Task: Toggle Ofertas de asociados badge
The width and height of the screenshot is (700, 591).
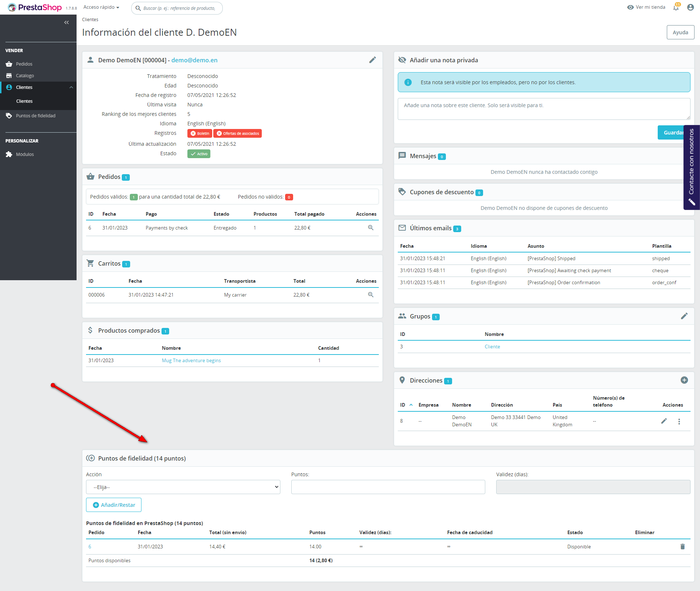Action: tap(237, 133)
